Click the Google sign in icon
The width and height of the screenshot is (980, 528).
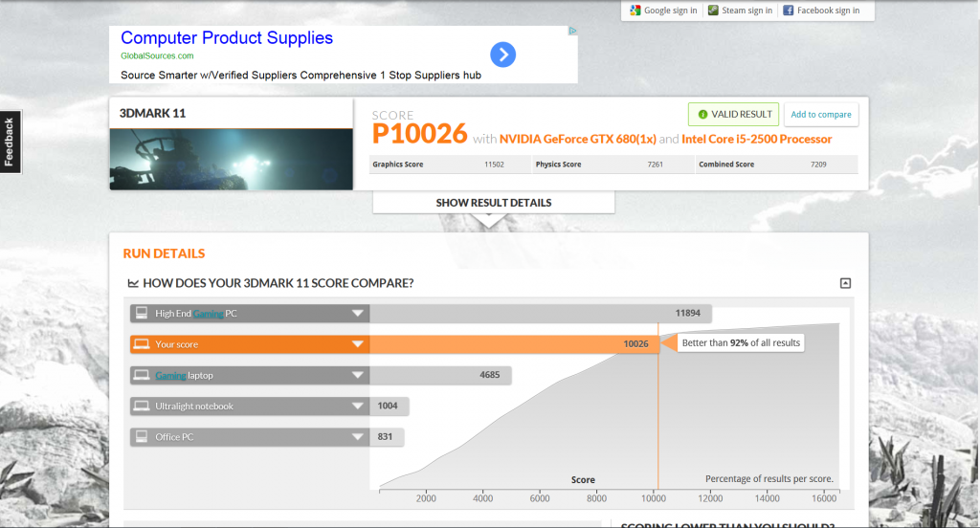[634, 11]
